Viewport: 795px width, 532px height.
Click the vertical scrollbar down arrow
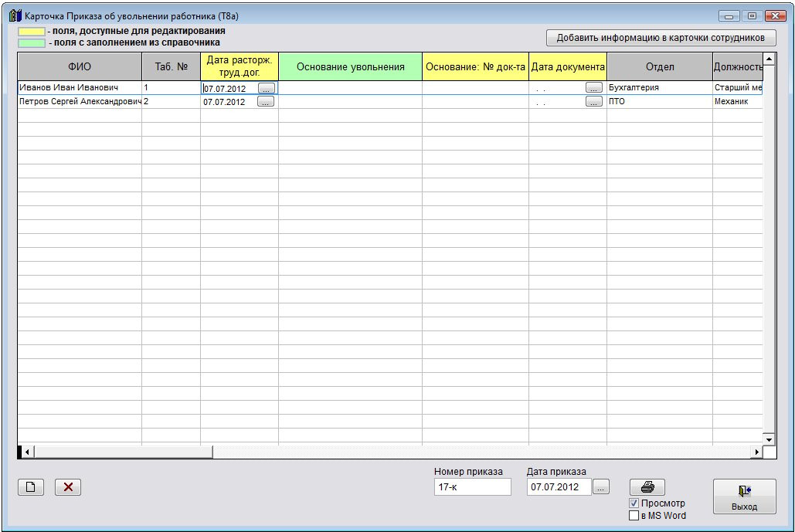pos(770,439)
